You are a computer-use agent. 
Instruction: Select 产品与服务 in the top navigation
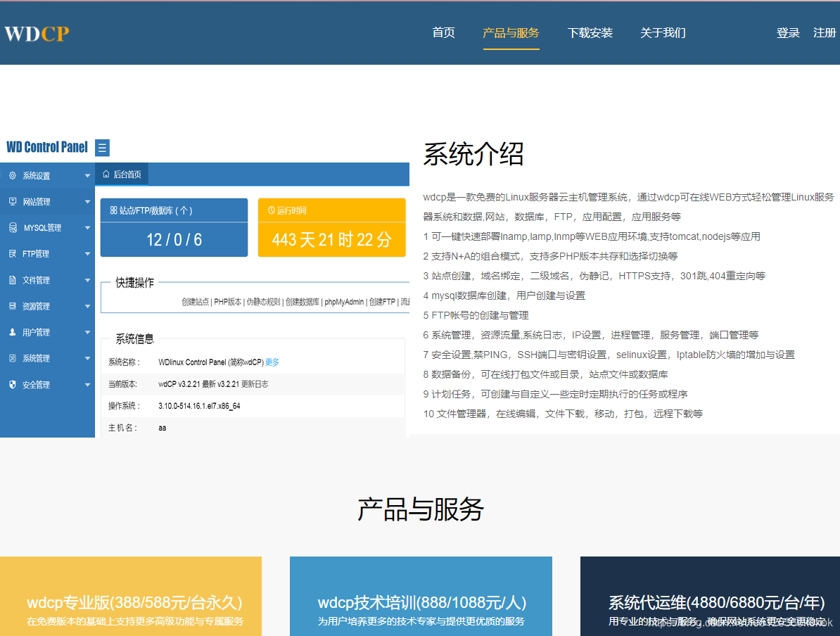coord(511,32)
